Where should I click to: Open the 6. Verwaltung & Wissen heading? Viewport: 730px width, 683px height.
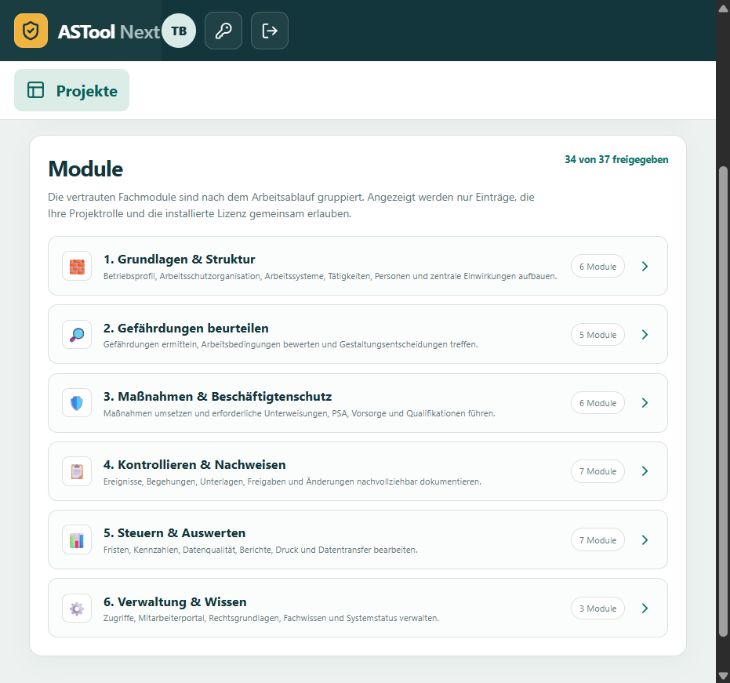pos(175,602)
